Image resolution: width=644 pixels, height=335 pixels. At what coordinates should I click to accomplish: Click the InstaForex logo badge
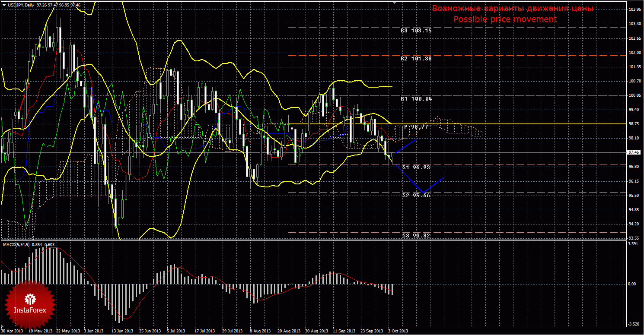coord(29,304)
